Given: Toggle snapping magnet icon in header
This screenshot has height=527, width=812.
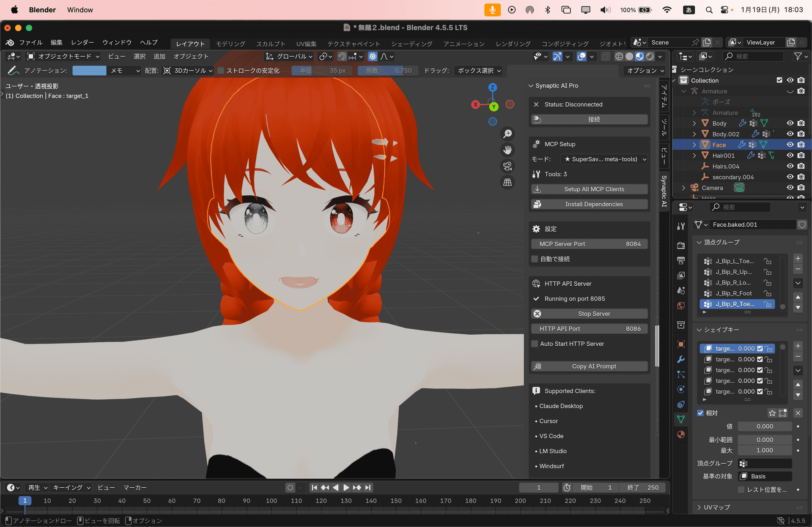Looking at the screenshot, I should pyautogui.click(x=341, y=56).
